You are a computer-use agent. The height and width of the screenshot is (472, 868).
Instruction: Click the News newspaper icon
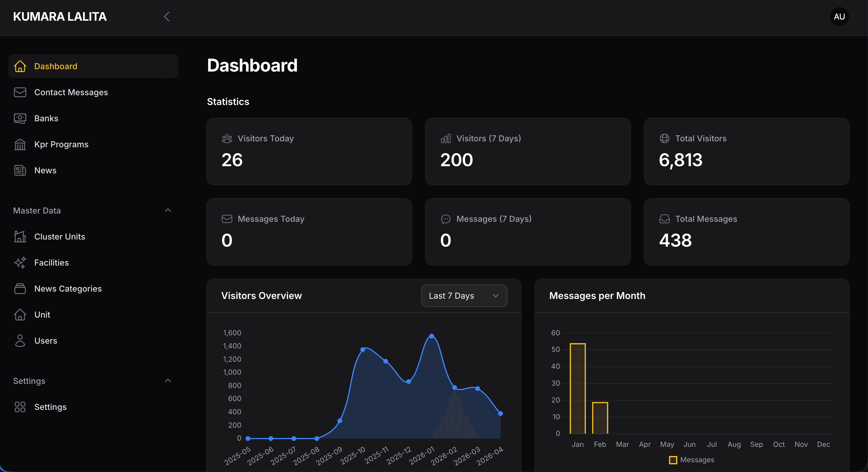coord(20,170)
